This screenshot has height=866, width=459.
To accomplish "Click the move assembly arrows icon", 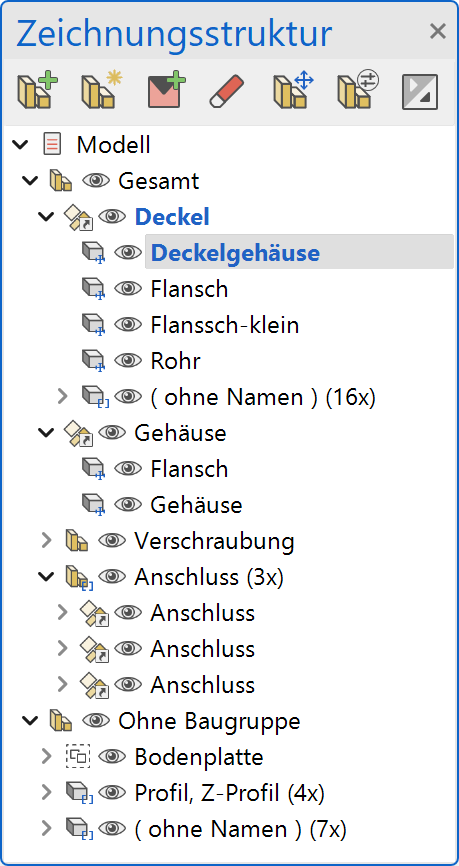I will [293, 91].
